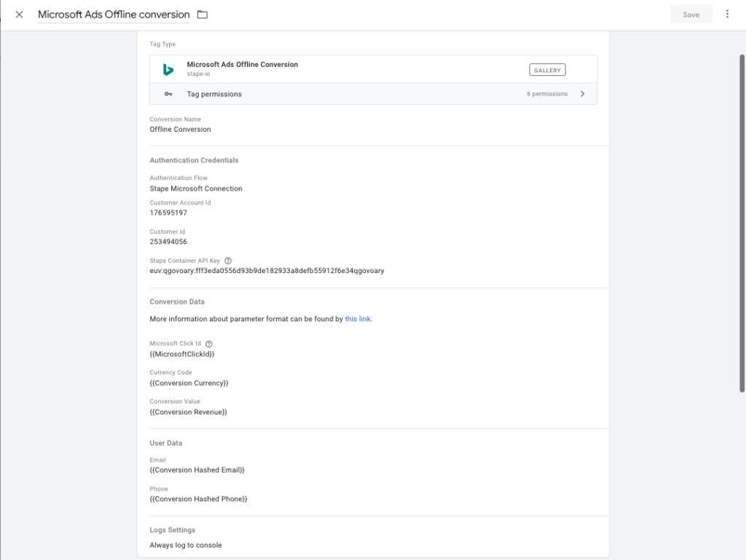
Task: Click the Microsoft Ads Bing logo icon
Action: coord(168,69)
